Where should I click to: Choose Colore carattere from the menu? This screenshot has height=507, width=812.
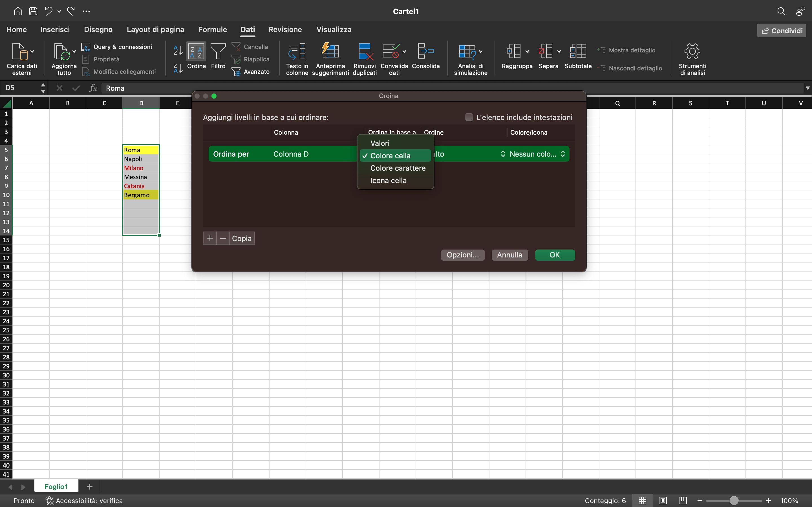[x=398, y=168]
